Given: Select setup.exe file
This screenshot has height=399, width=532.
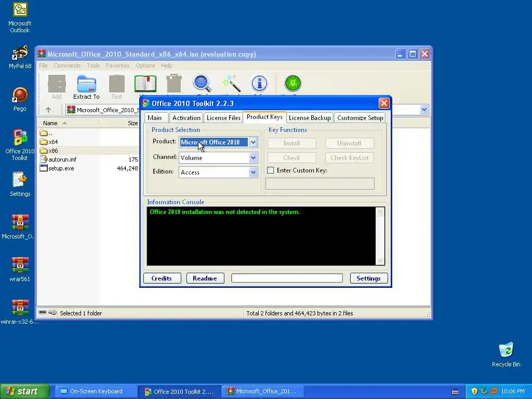Looking at the screenshot, I should click(x=57, y=168).
